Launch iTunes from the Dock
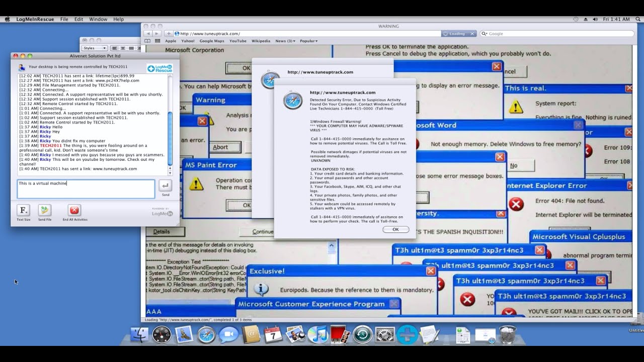 pyautogui.click(x=317, y=334)
